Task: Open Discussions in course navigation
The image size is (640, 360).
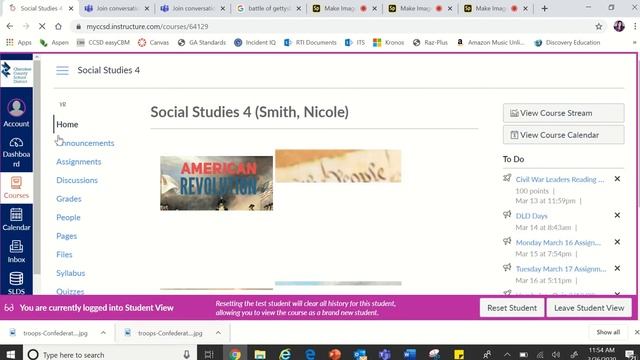Action: (77, 180)
